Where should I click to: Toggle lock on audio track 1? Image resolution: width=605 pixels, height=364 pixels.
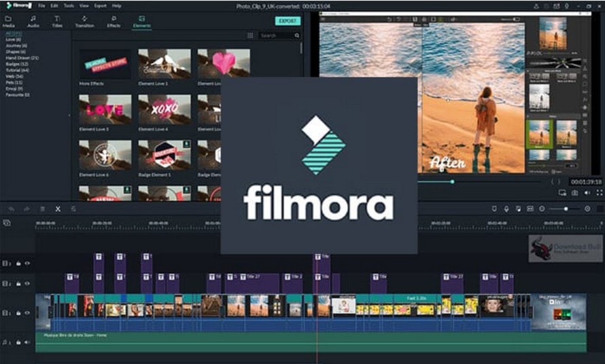click(x=18, y=342)
